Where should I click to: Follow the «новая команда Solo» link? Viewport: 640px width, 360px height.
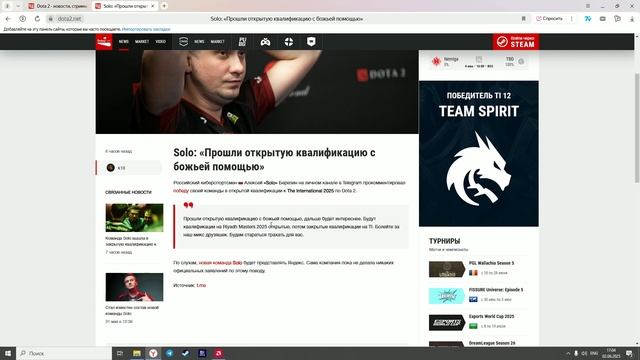[x=220, y=263]
